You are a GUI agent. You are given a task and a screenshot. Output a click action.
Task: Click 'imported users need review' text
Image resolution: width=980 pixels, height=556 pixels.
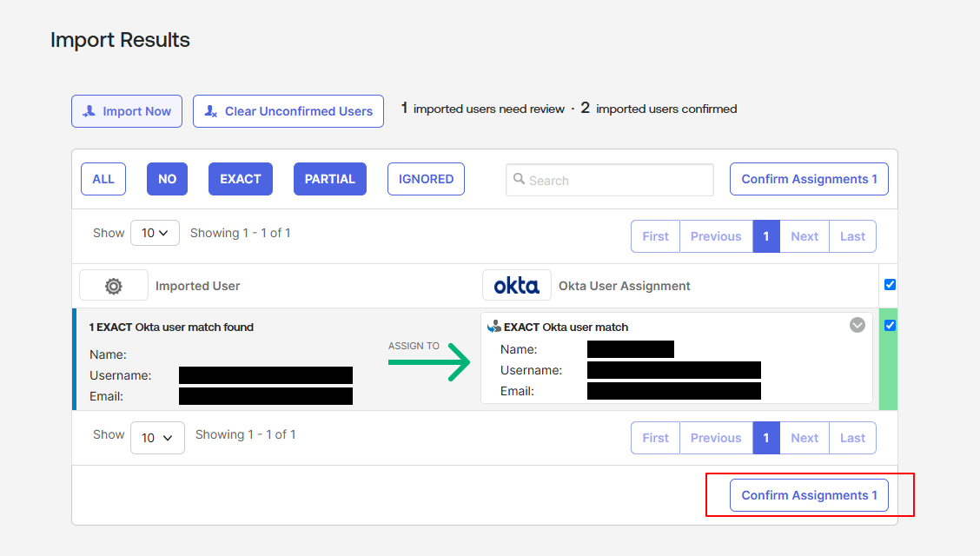pyautogui.click(x=489, y=109)
